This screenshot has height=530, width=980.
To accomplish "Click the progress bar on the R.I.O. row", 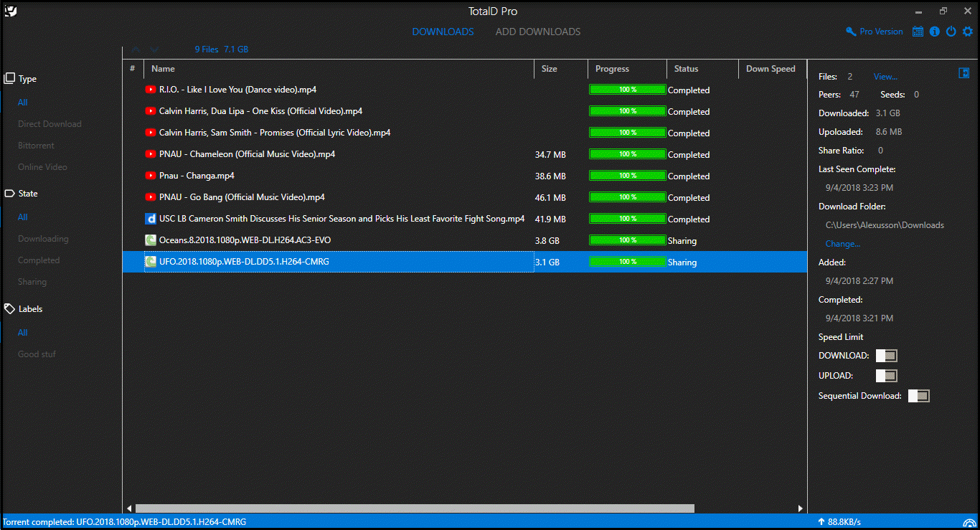I will click(628, 90).
